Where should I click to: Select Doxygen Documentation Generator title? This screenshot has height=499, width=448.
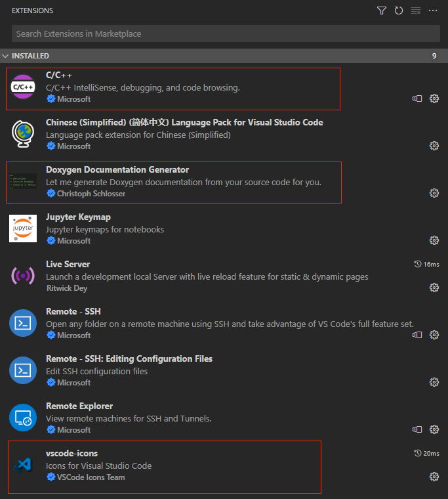pyautogui.click(x=117, y=169)
